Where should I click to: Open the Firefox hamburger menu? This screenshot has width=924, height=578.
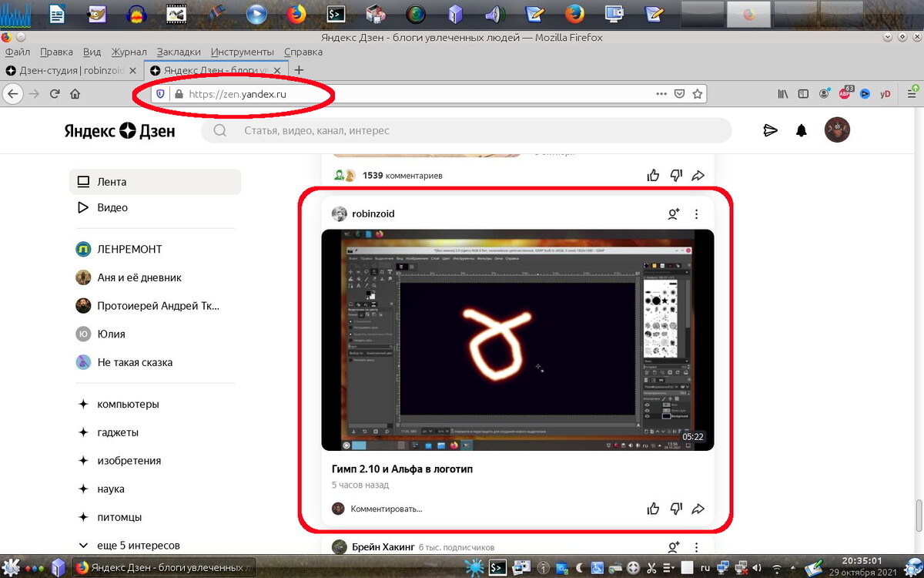point(913,94)
